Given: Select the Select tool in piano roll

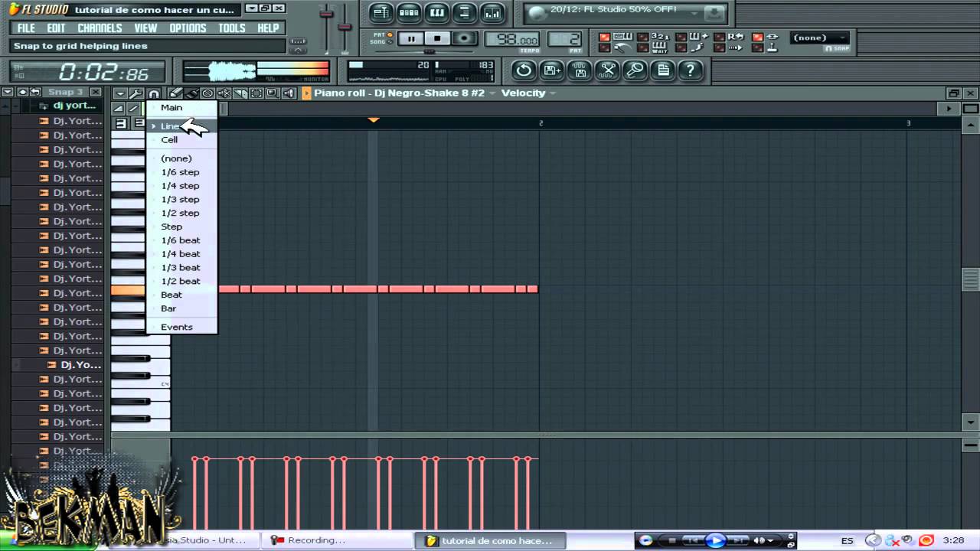Looking at the screenshot, I should tap(256, 93).
